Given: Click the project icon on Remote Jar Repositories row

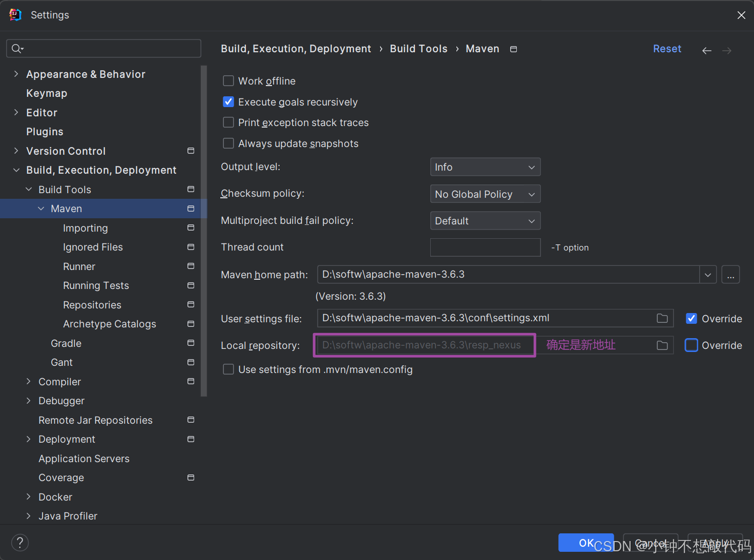Looking at the screenshot, I should pos(191,420).
